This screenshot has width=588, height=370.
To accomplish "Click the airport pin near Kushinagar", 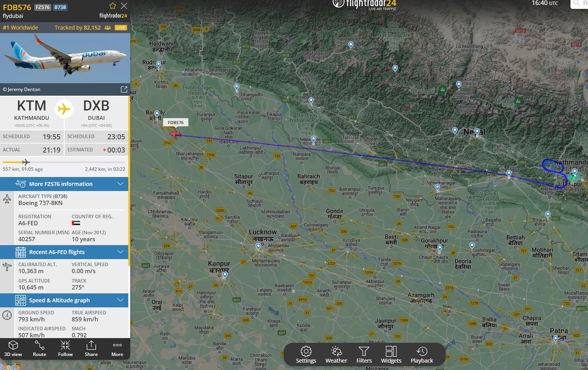I will coord(472,246).
